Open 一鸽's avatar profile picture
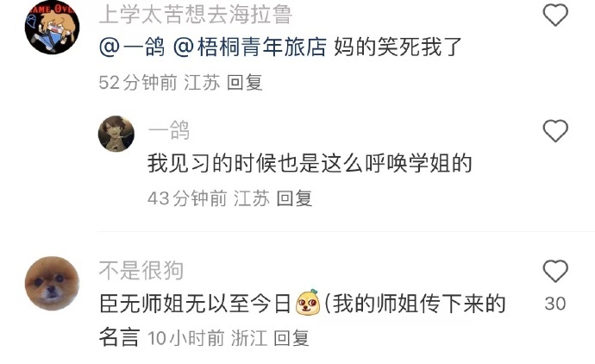 click(x=116, y=134)
